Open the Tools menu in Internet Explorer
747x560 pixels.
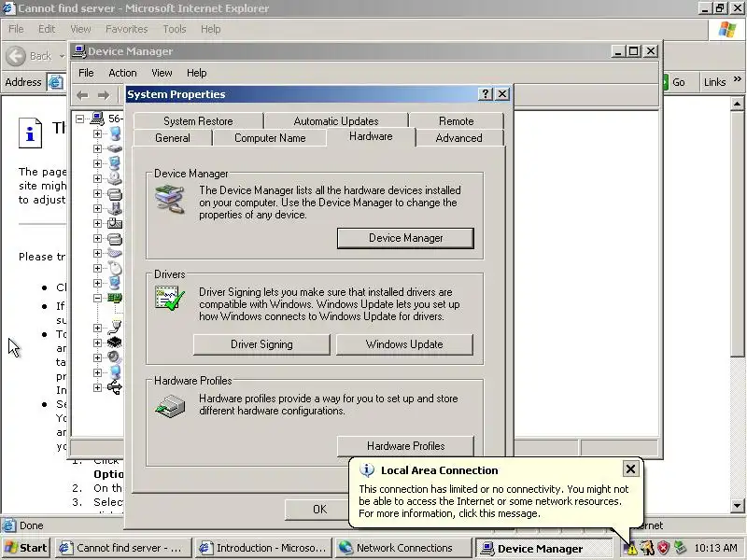click(x=175, y=29)
